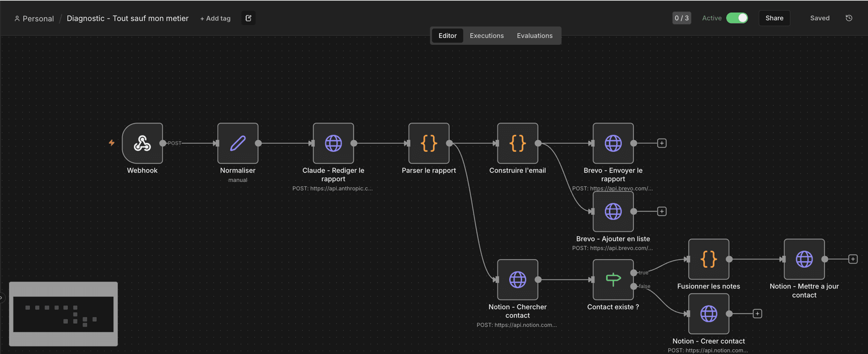Open workflow history clock icon

(x=849, y=18)
